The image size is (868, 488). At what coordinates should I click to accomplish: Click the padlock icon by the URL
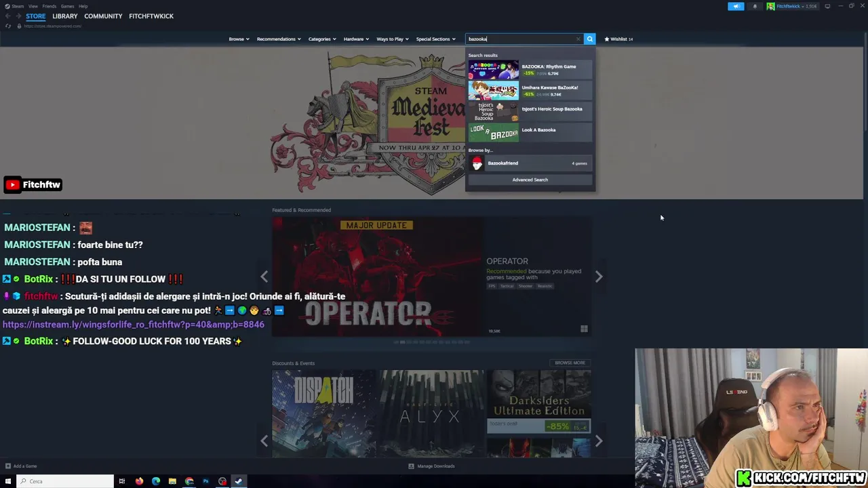(x=19, y=26)
